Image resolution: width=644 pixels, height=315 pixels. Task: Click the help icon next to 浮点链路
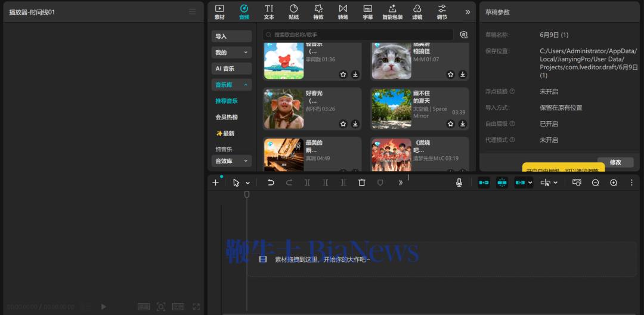click(x=512, y=92)
